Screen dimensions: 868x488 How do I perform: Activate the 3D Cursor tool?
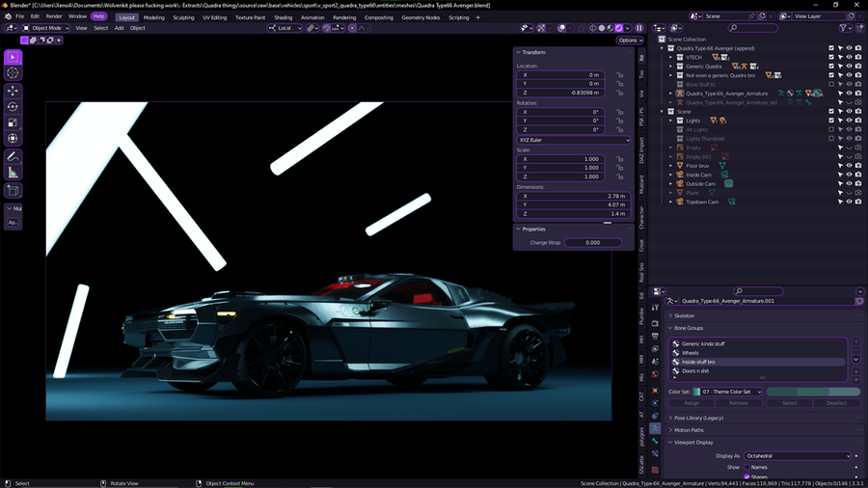(13, 73)
